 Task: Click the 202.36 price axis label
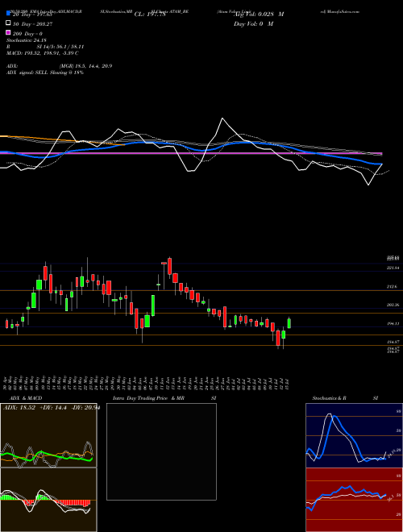tap(393, 305)
